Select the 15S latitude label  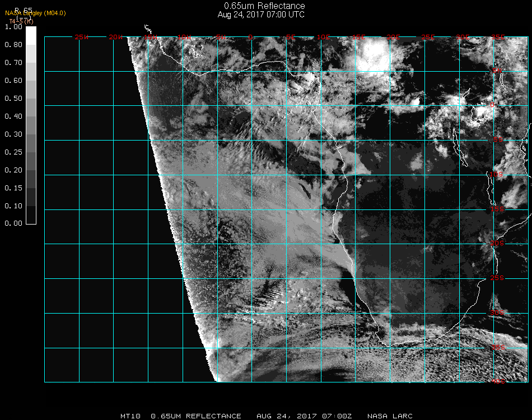497,209
